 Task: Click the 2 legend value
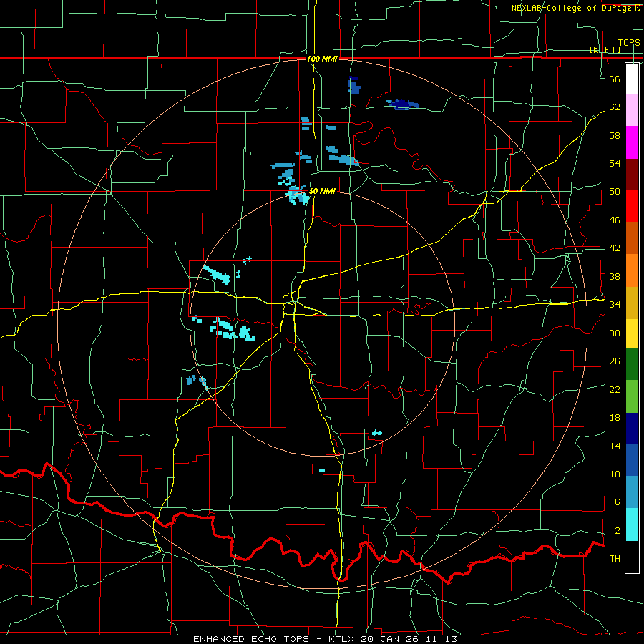(618, 531)
